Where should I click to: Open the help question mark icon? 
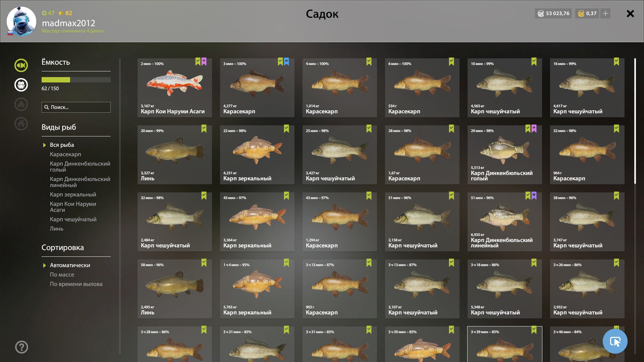pos(21,347)
